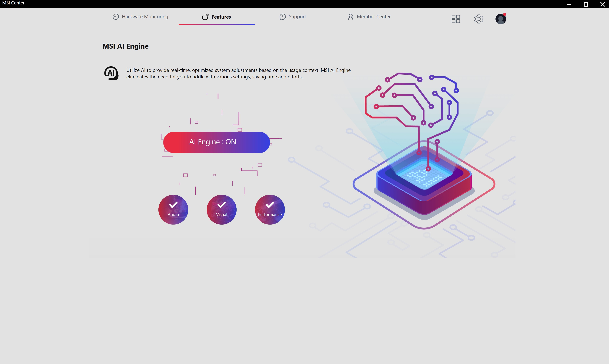Screen dimensions: 609x364
Task: Minimize the MSI Center window
Action: [x=569, y=4]
